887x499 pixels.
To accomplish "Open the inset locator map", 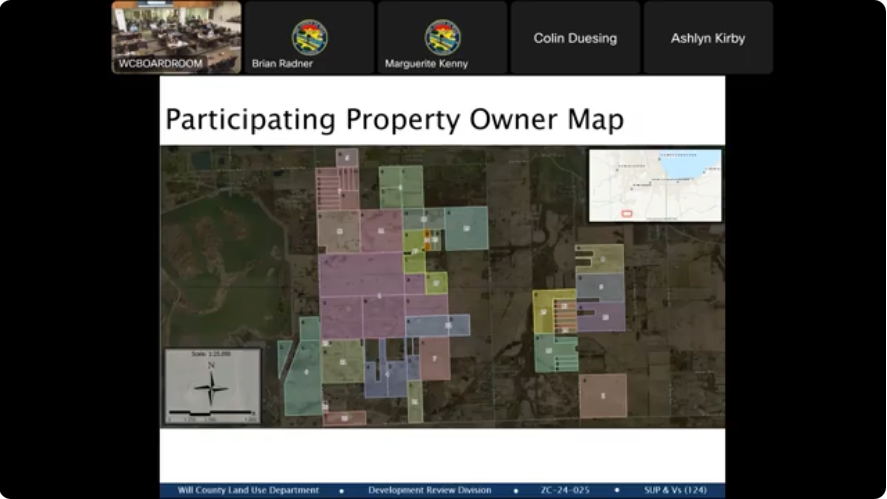I will [x=655, y=185].
